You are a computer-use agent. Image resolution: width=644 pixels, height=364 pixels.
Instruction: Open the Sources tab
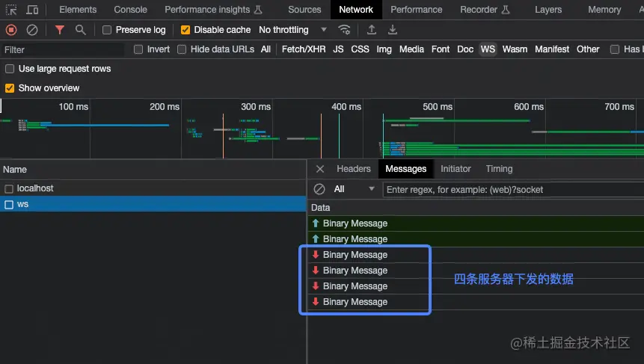coord(304,10)
